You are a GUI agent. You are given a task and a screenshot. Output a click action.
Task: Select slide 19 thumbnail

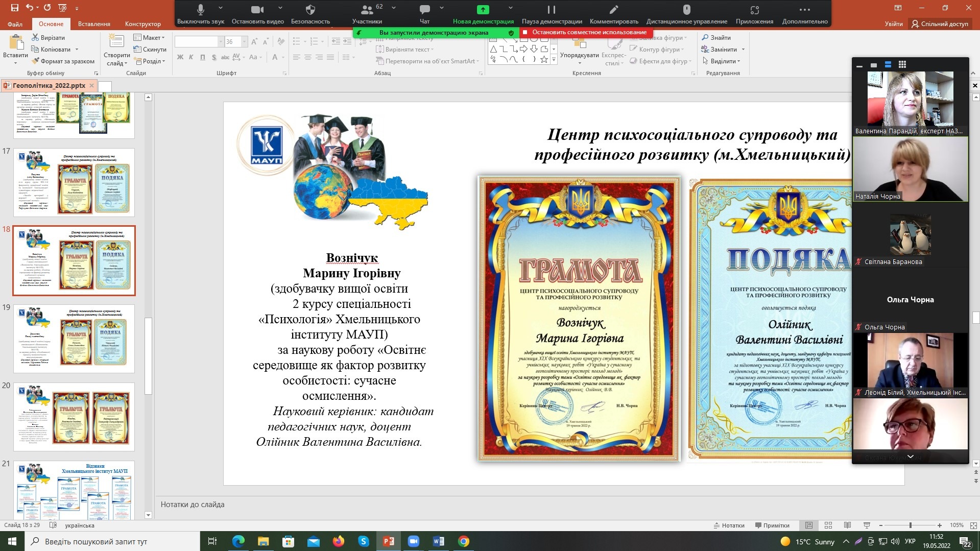tap(74, 339)
